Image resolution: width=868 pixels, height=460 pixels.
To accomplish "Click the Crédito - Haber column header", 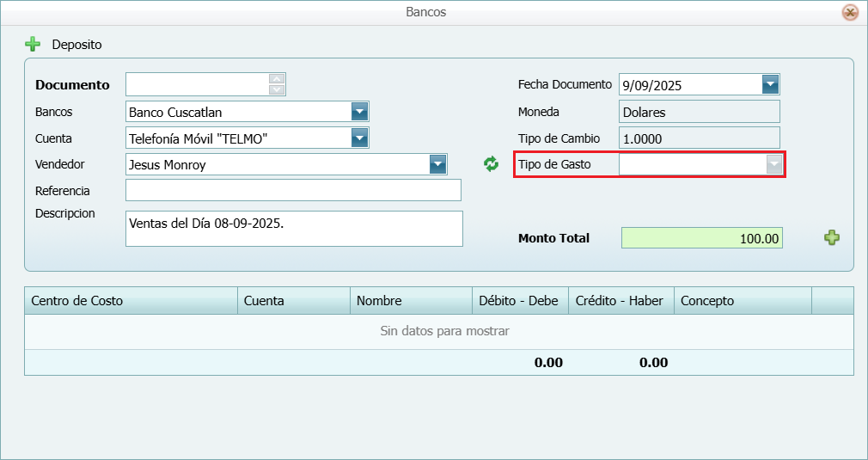I will click(x=620, y=301).
